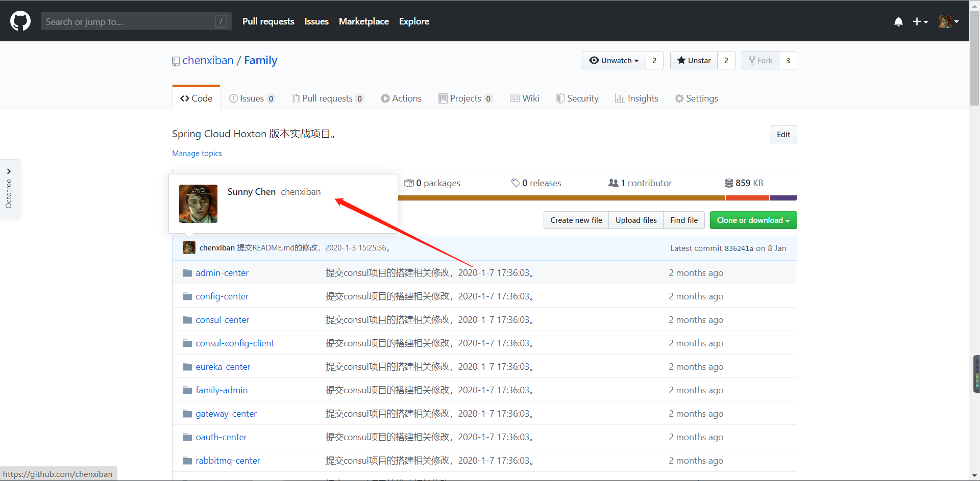Click the fork icon on Fork button
This screenshot has height=481, width=980.
[751, 60]
